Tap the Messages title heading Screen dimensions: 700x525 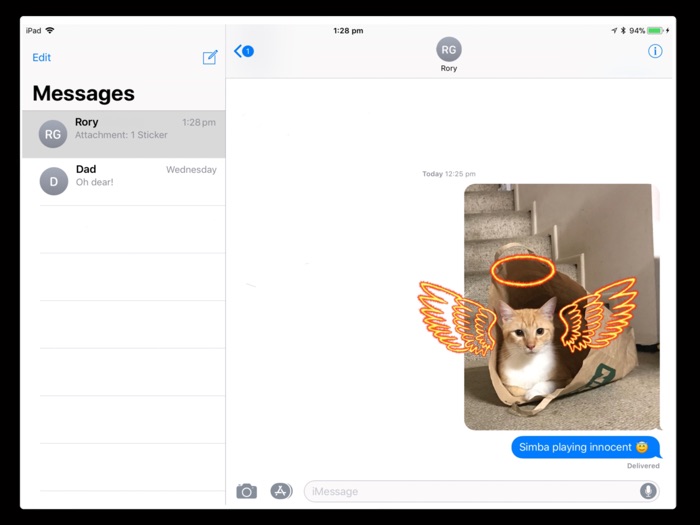83,93
